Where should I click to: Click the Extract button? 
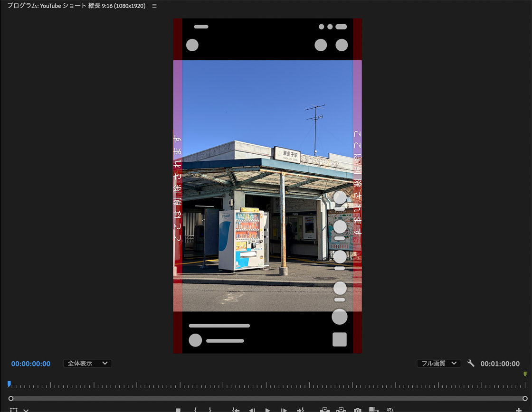tap(341, 410)
